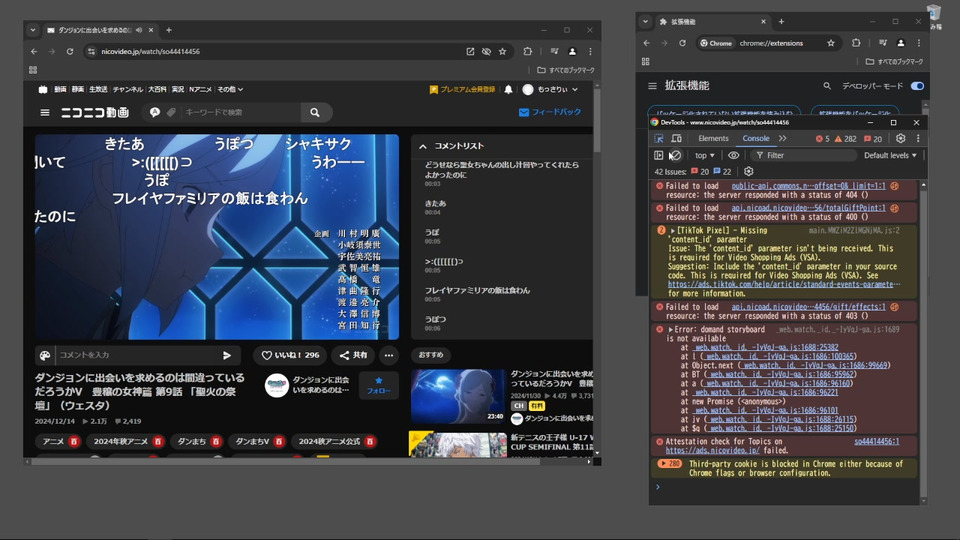960x540 pixels.
Task: Like the video with the いいね！ heart button
Action: [291, 355]
